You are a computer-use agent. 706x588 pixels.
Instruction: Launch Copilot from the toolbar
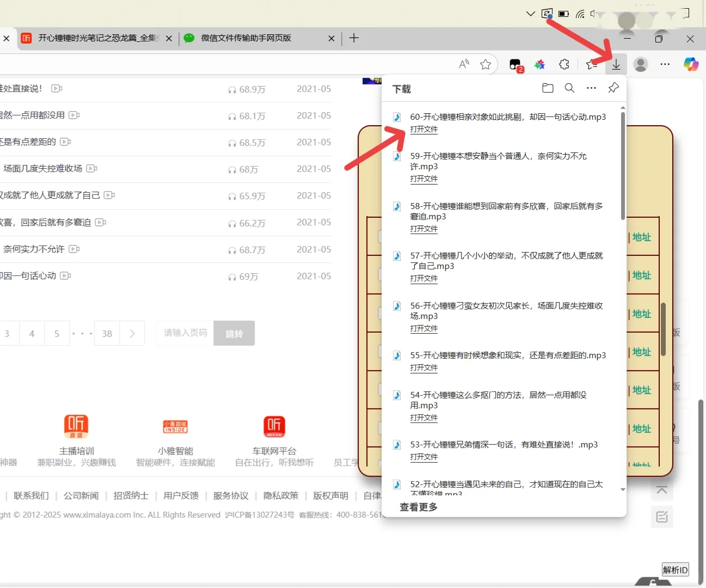tap(691, 65)
